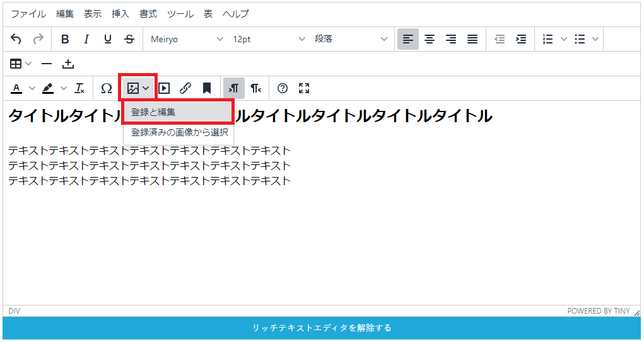This screenshot has height=342, width=644.
Task: Open the 段落 block format dropdown
Action: [x=350, y=40]
